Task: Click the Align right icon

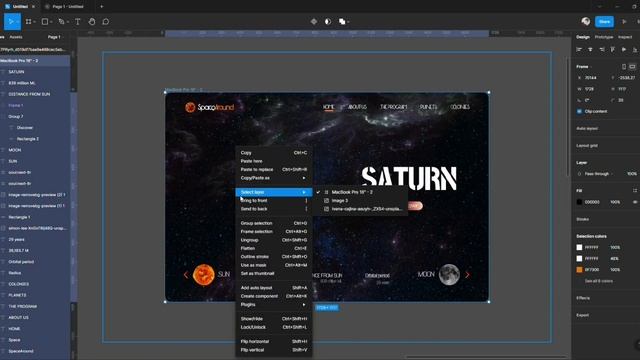Action: click(602, 49)
